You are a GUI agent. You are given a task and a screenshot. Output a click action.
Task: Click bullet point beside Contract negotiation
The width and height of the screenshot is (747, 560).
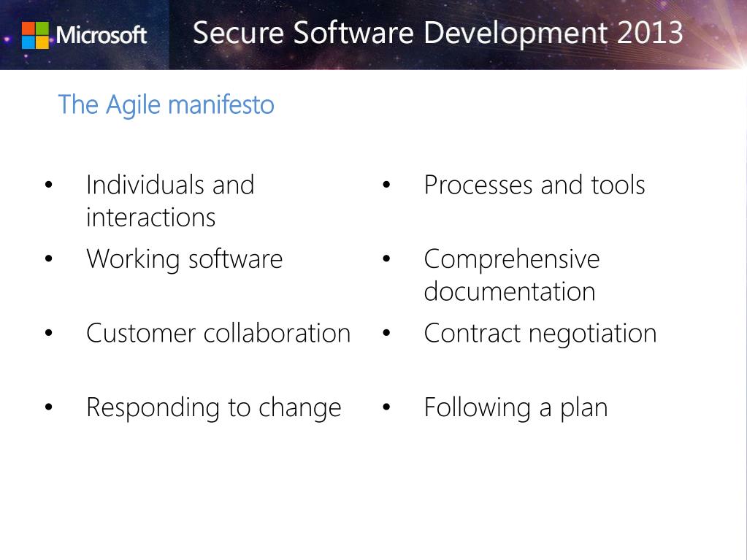tap(386, 334)
